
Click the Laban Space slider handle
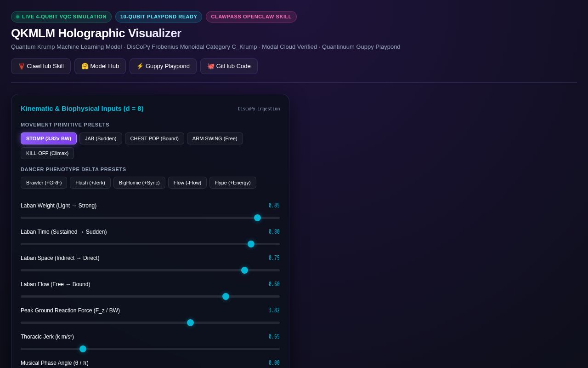pyautogui.click(x=244, y=270)
